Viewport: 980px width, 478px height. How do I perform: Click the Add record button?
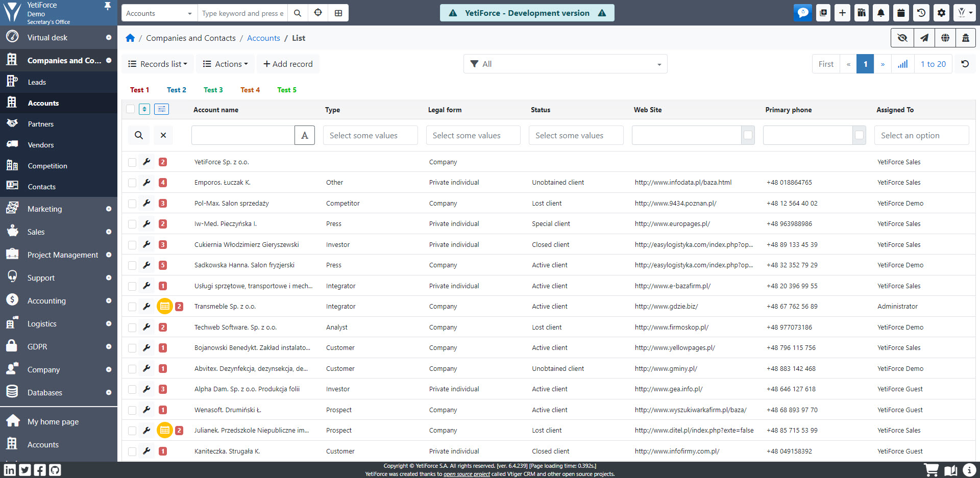click(x=288, y=64)
